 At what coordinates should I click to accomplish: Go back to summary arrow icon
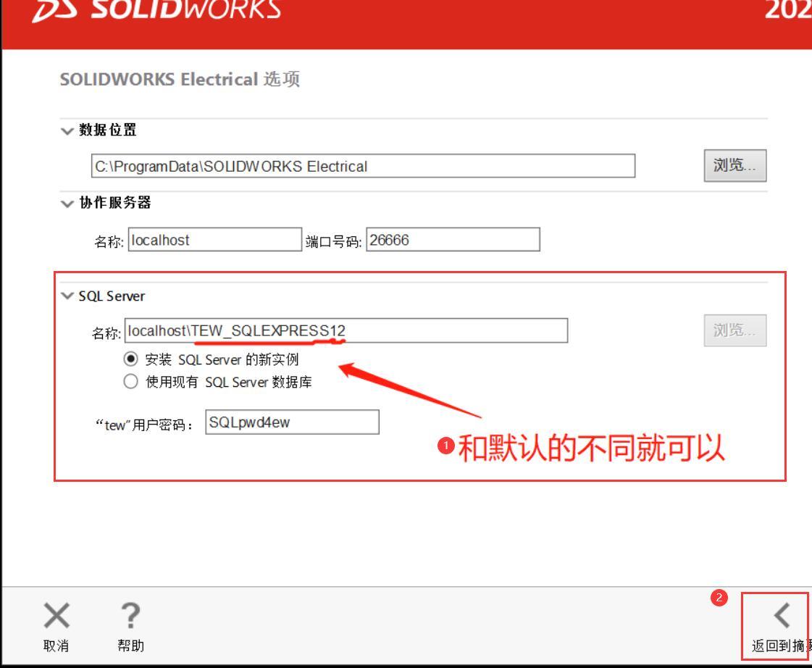click(x=782, y=616)
